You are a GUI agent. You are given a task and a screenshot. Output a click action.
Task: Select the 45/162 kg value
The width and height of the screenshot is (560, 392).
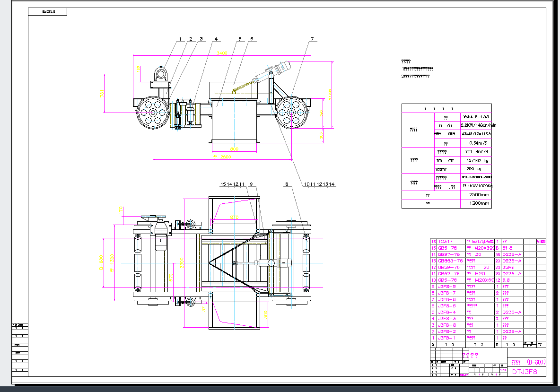476,160
